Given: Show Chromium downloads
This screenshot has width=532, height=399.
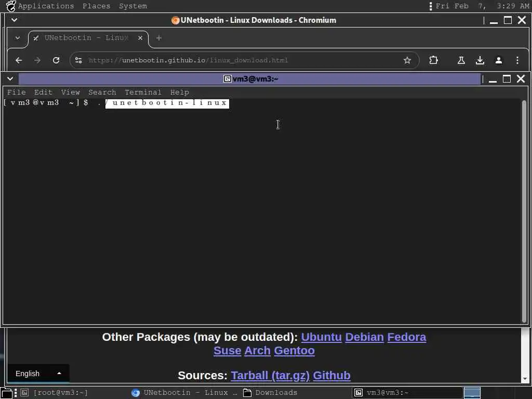Looking at the screenshot, I should coord(480,60).
